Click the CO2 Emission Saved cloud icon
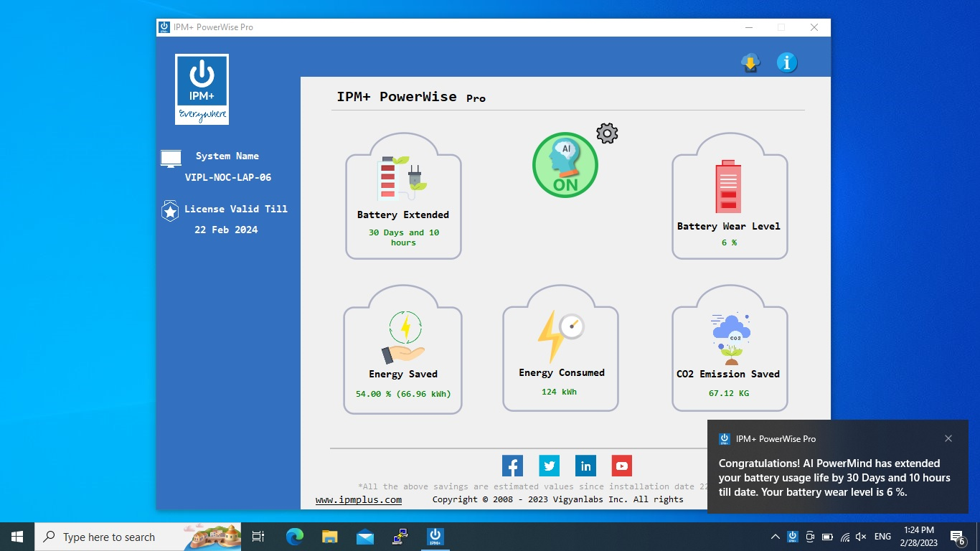The height and width of the screenshot is (551, 980). pos(731,339)
